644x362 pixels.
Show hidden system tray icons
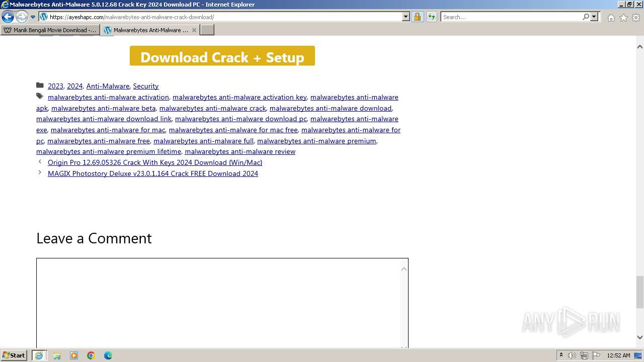click(x=561, y=355)
